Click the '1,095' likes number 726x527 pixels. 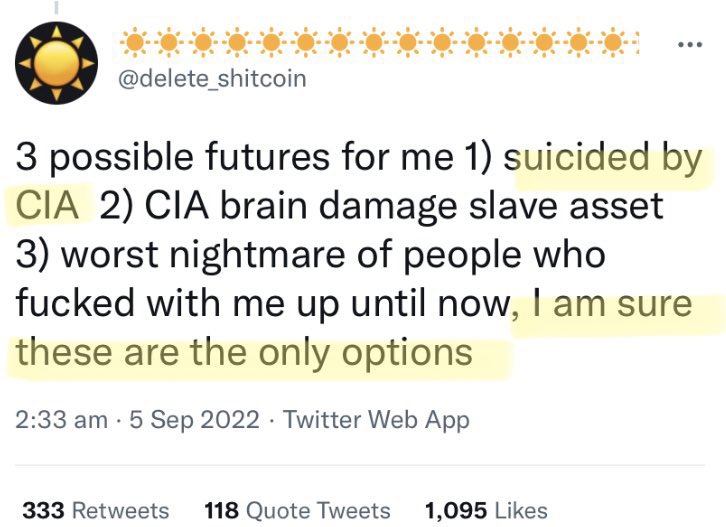pyautogui.click(x=455, y=510)
